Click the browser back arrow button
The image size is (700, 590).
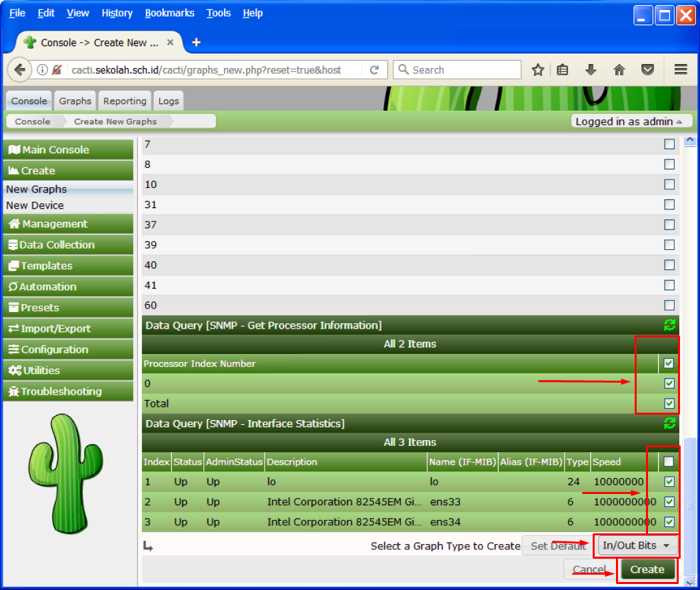click(19, 70)
